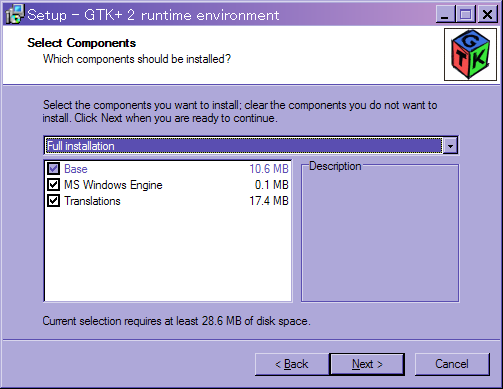Click the Next button
Viewport: 503px width, 389px height.
point(367,364)
